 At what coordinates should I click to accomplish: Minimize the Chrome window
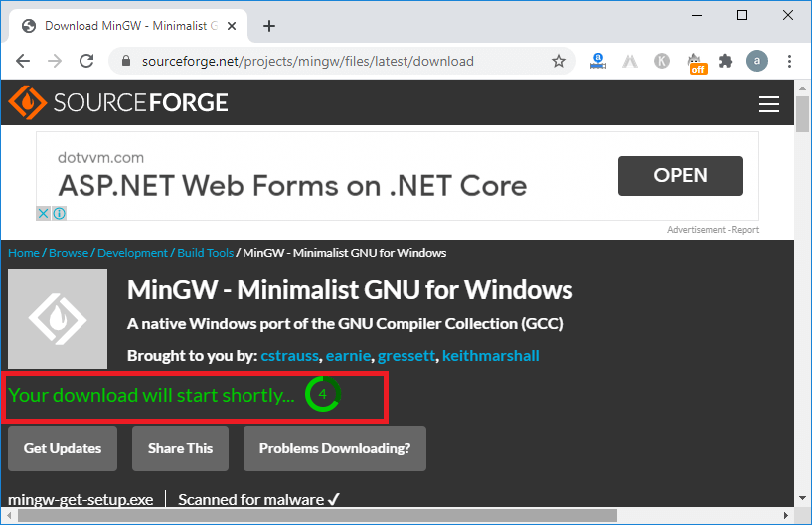(x=697, y=16)
